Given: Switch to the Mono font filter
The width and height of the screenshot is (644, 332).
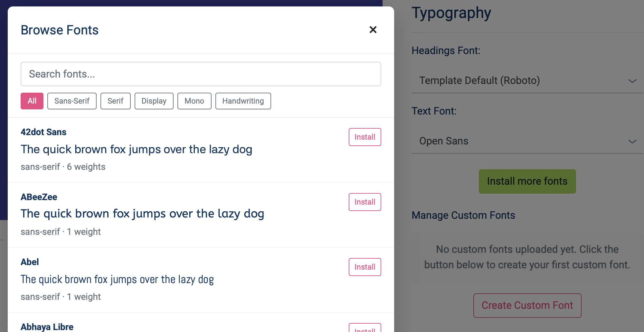Looking at the screenshot, I should [x=194, y=101].
